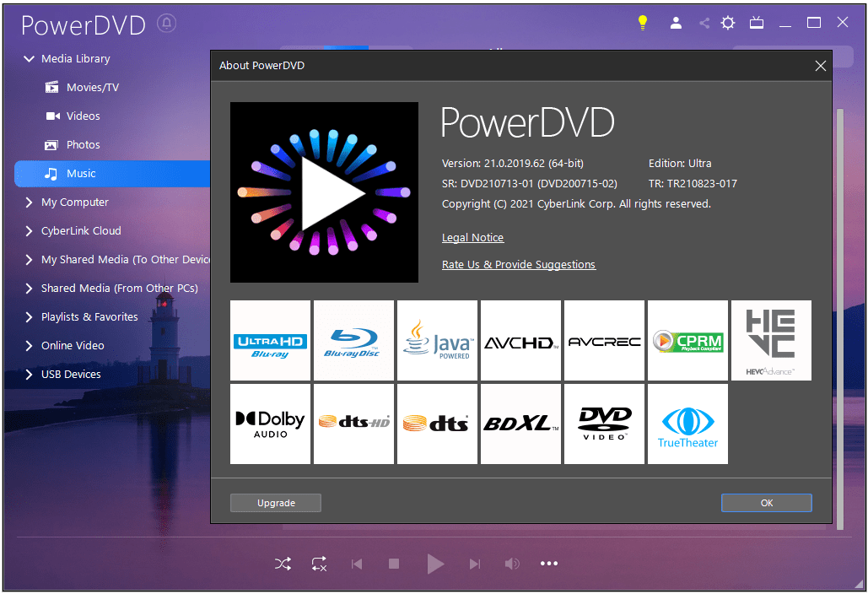868x594 pixels.
Task: Click the TR: TR210823-017 text
Action: pyautogui.click(x=693, y=184)
